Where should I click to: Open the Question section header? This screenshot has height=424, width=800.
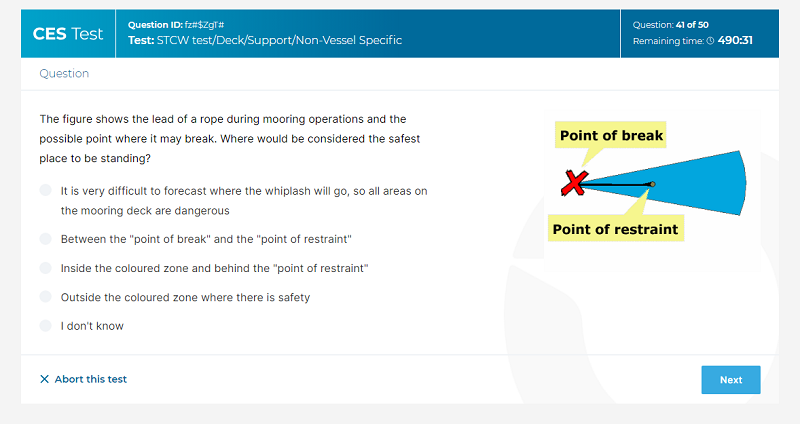click(64, 73)
